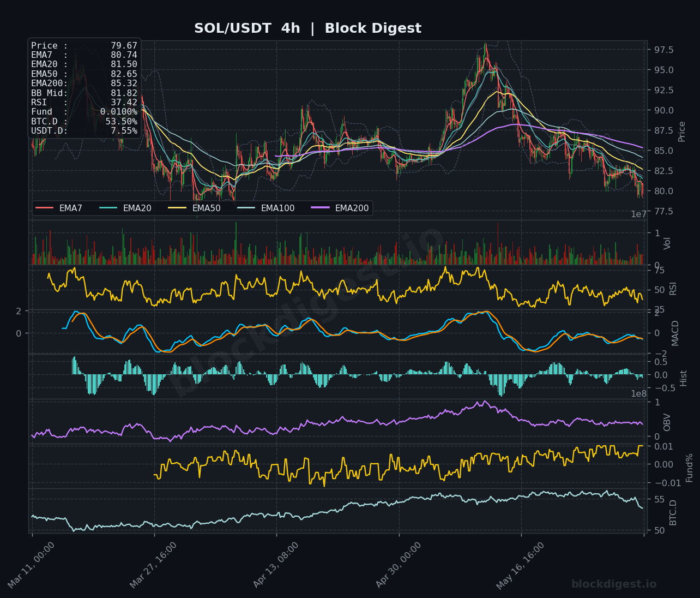Click the 'Mar 27, 16:00' date label
This screenshot has height=598, width=700.
tap(153, 565)
